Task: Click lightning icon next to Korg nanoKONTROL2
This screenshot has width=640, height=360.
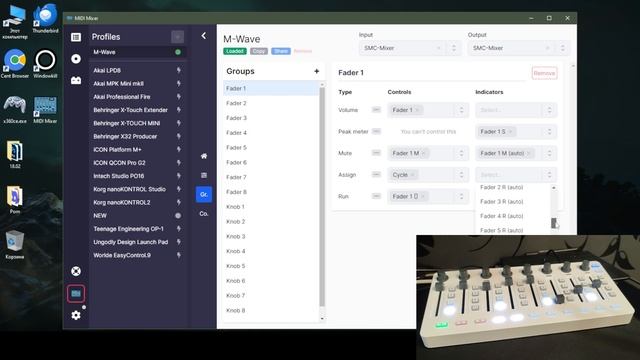Action: (178, 202)
